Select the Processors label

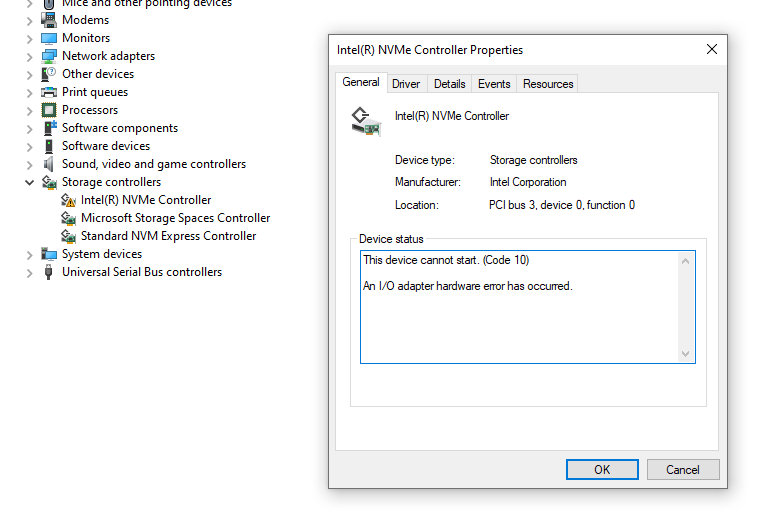point(90,110)
